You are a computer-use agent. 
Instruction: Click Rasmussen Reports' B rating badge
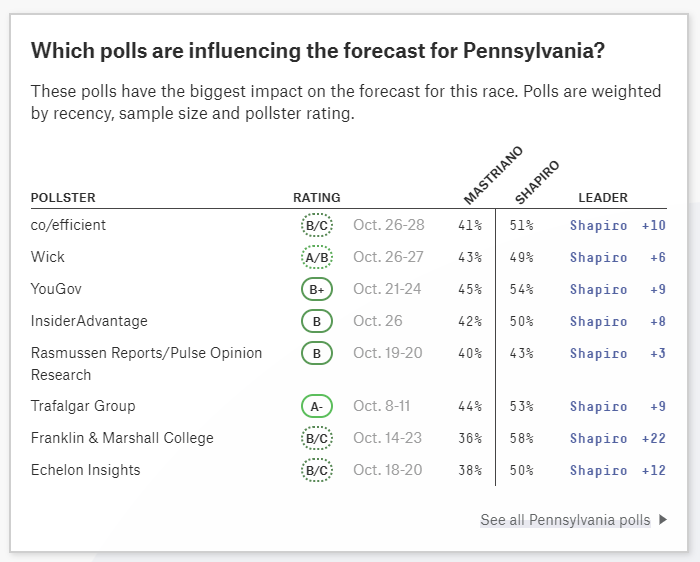[317, 353]
